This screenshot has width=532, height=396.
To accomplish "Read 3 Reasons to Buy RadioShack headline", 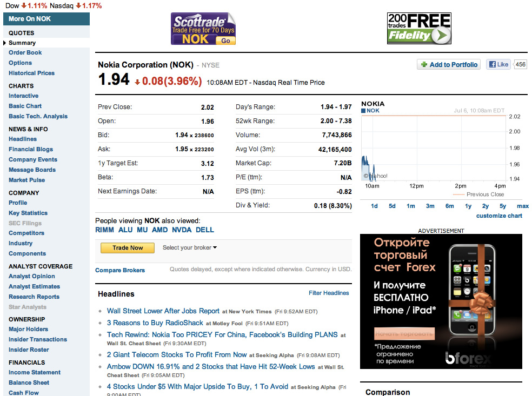I will click(155, 323).
